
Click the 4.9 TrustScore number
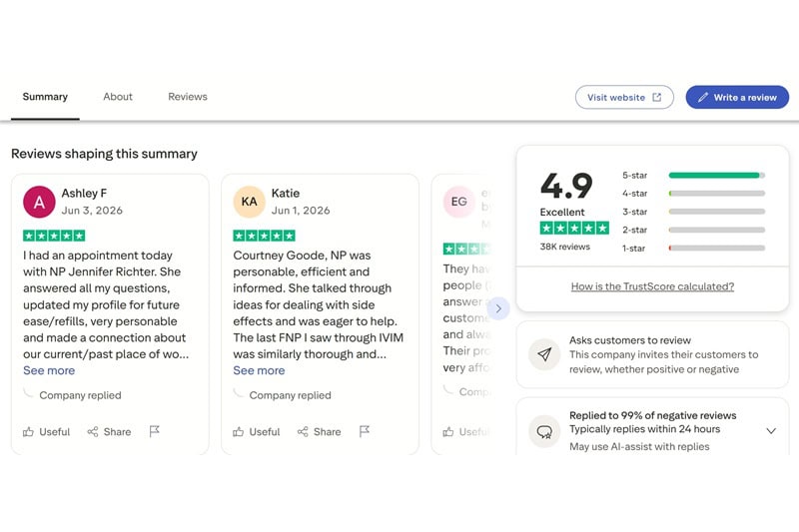[566, 186]
